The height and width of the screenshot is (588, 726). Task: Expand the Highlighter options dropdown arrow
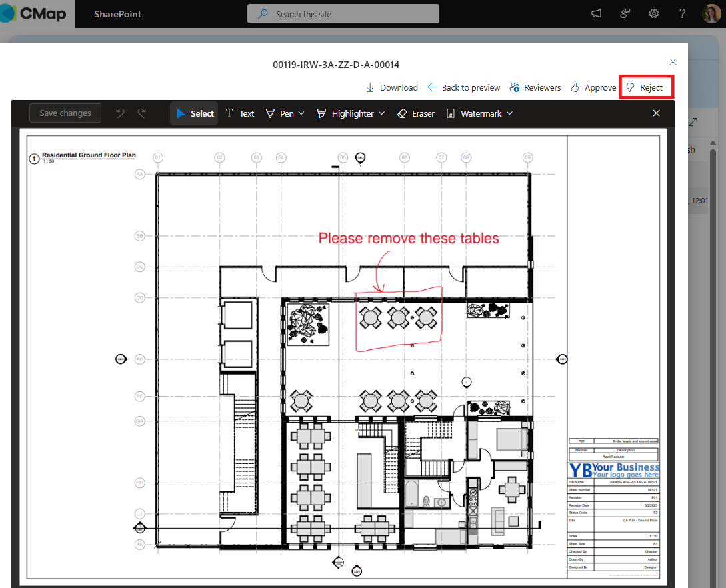(382, 113)
